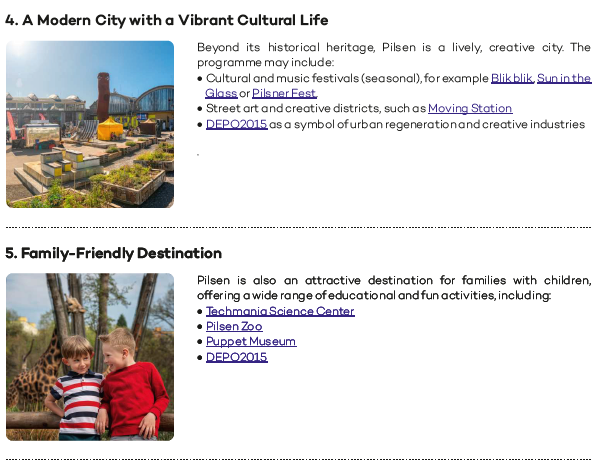
Task: Open DEPO2015 link about urban regeneration
Action: point(236,124)
